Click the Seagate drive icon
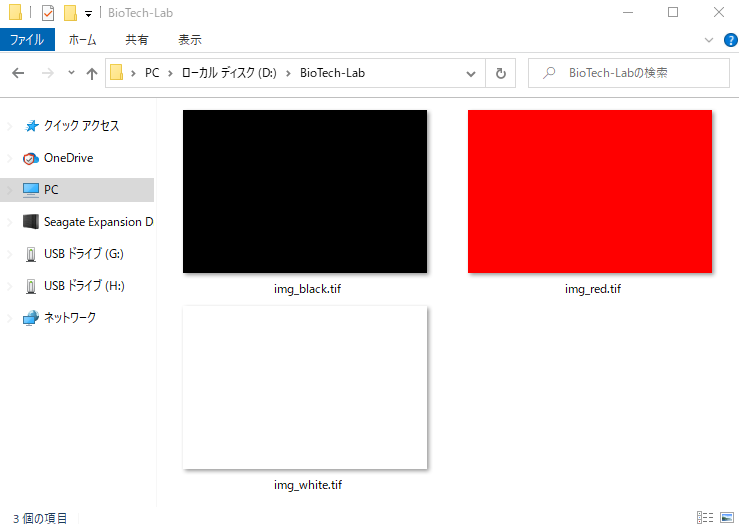739x528 pixels. tap(31, 222)
